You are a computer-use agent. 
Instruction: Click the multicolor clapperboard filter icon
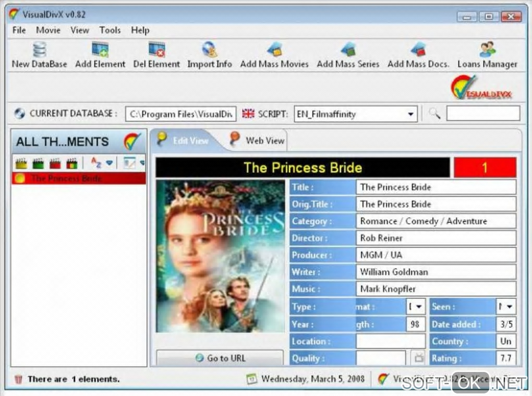coord(71,163)
